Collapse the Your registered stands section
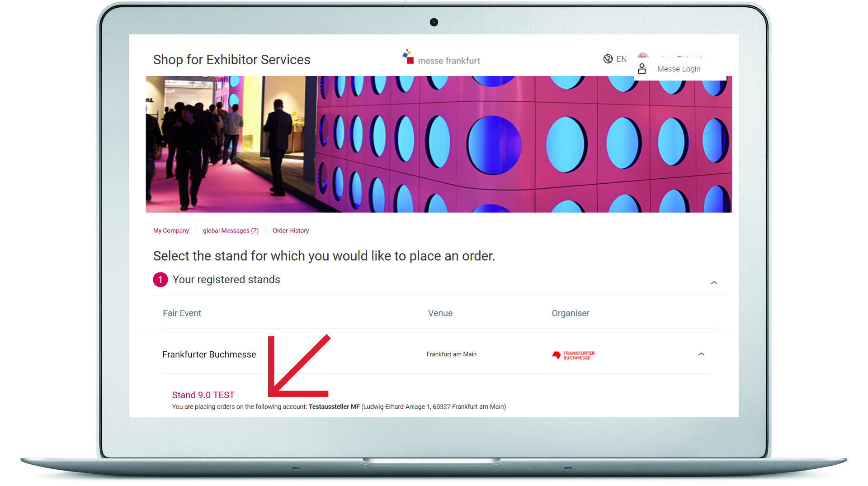This screenshot has height=486, width=868. click(714, 283)
